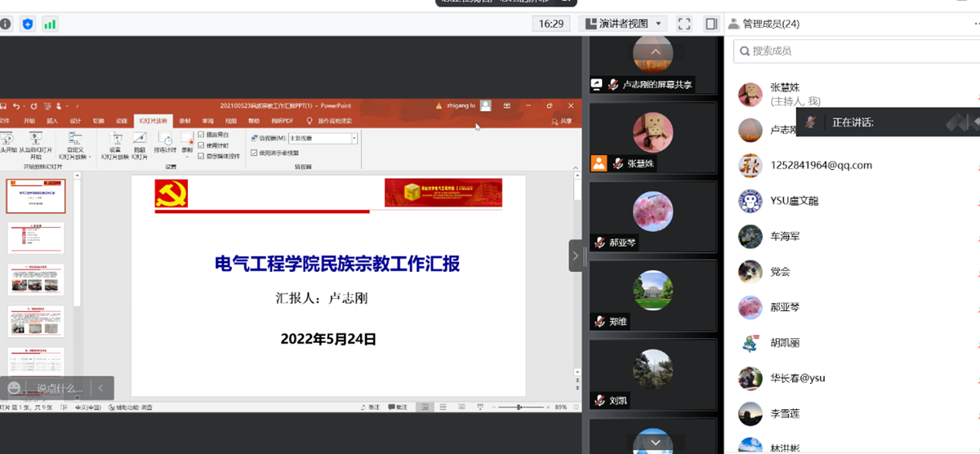The width and height of the screenshot is (980, 454).
Task: Enter full screen with the expand icon
Action: (684, 24)
